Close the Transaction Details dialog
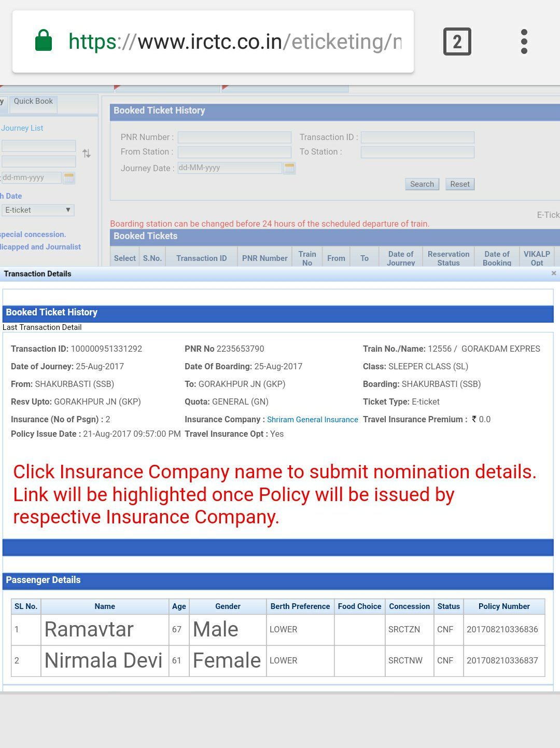The image size is (560, 748). click(554, 273)
